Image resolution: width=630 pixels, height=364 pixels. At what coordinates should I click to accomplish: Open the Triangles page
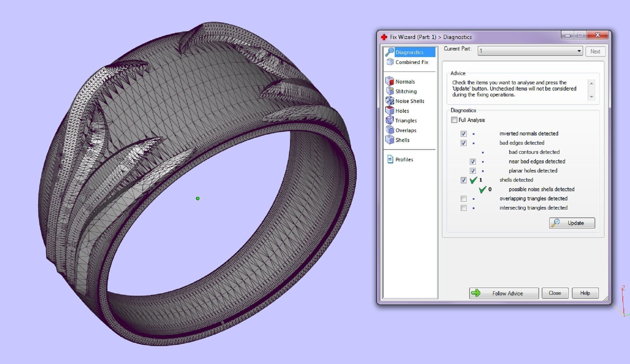click(x=406, y=120)
